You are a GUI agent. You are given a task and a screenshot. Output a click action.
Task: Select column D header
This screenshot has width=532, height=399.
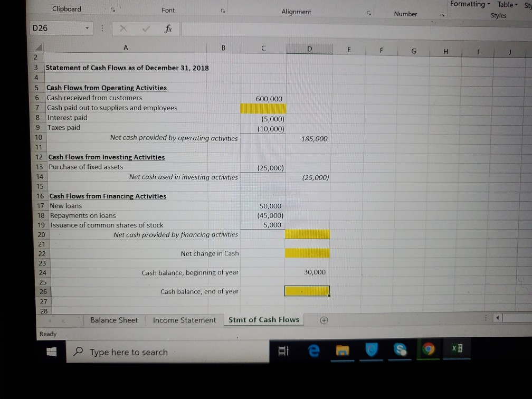309,49
